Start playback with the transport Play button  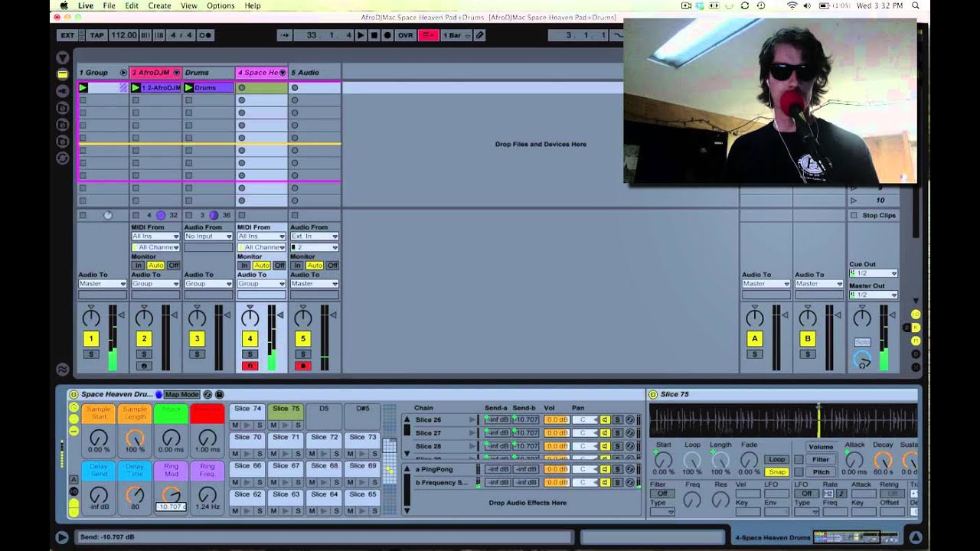[x=361, y=35]
